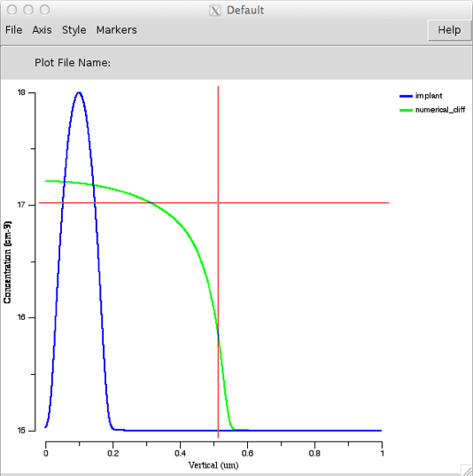Click the X11 icon in title bar
Screen dimensions: 473x476
215,11
